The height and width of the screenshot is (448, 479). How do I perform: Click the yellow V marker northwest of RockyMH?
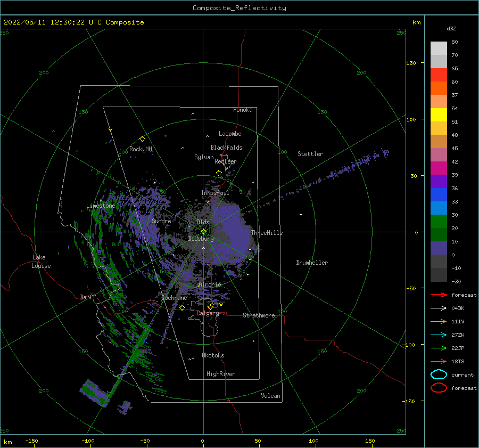click(x=111, y=131)
